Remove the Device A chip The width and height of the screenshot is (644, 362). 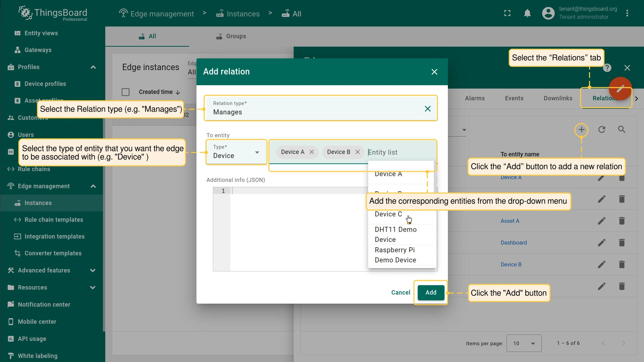(x=312, y=152)
